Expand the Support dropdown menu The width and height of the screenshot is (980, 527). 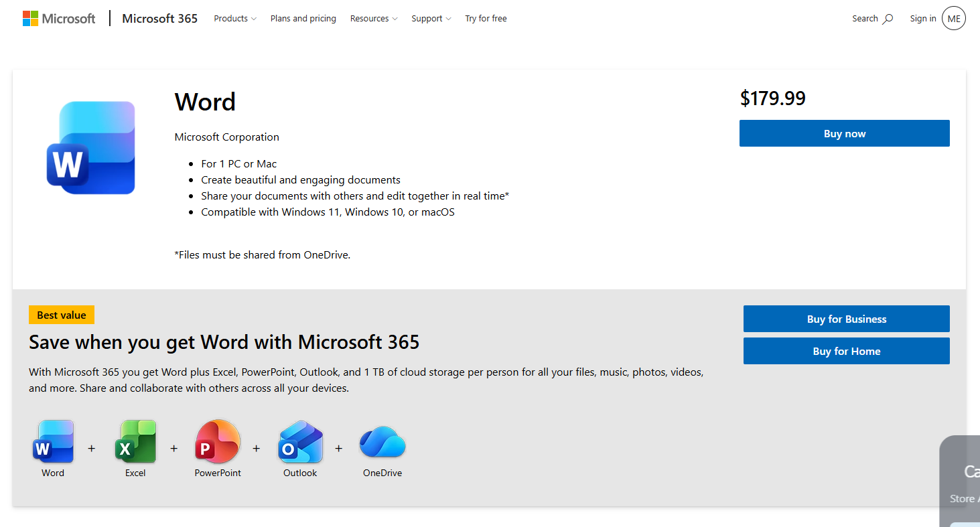click(431, 19)
